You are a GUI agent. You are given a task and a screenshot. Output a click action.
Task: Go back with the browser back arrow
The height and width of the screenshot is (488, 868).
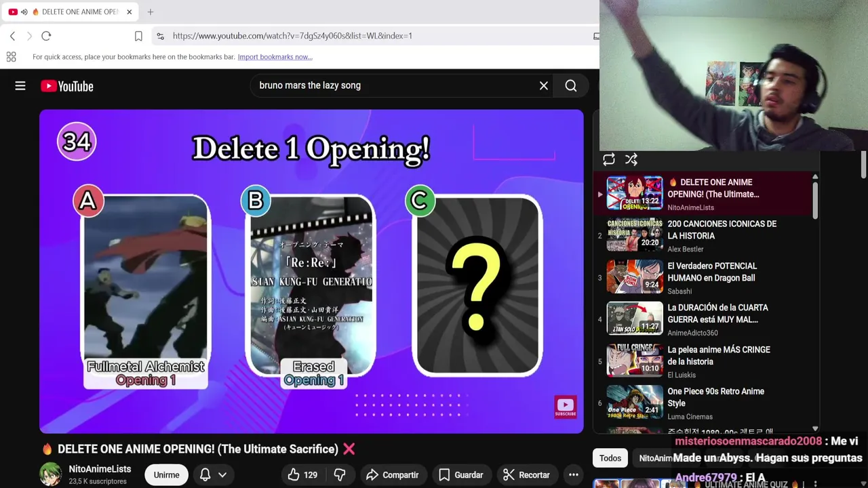[x=12, y=36]
